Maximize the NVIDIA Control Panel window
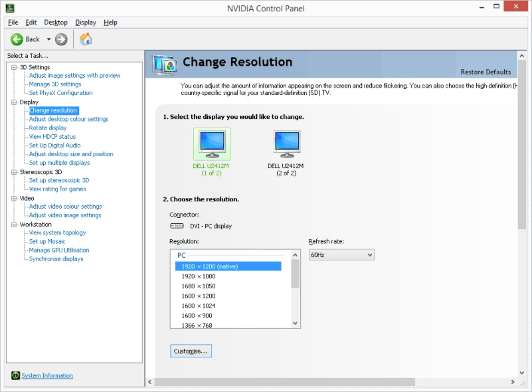This screenshot has width=532, height=392. 496,7
